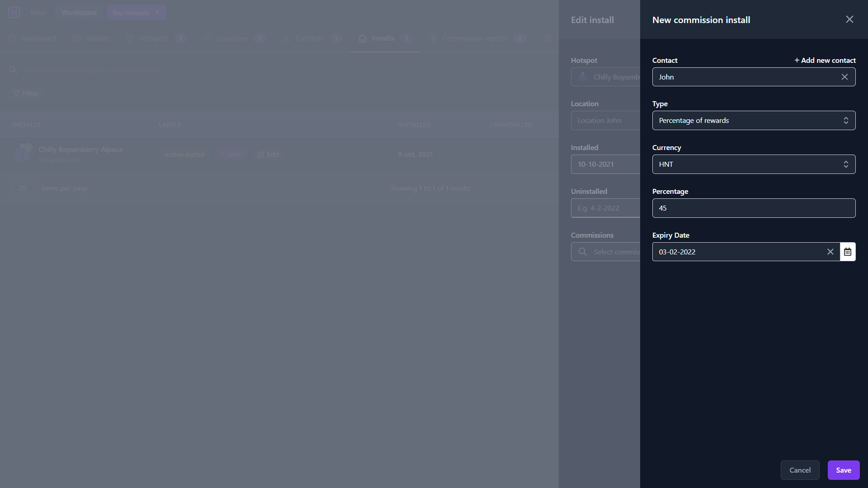This screenshot has height=488, width=868.
Task: Click the active install label
Action: pyautogui.click(x=184, y=154)
